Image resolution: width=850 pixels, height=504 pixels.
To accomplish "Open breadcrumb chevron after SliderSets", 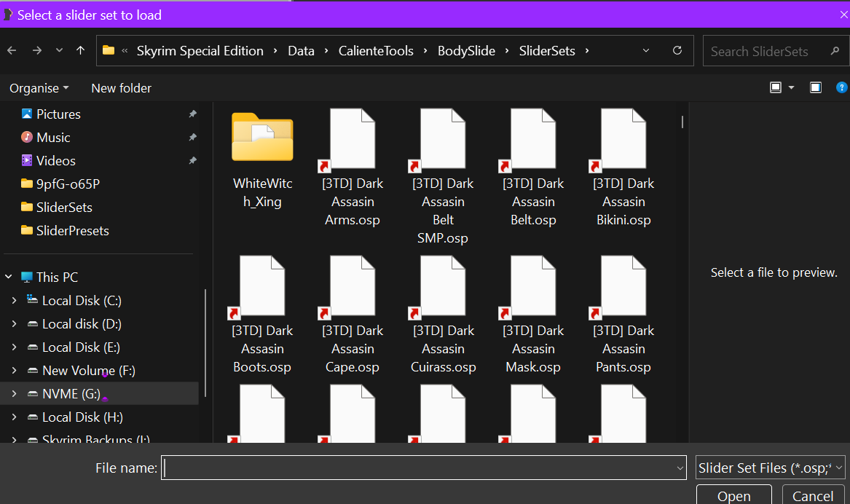I will [586, 51].
